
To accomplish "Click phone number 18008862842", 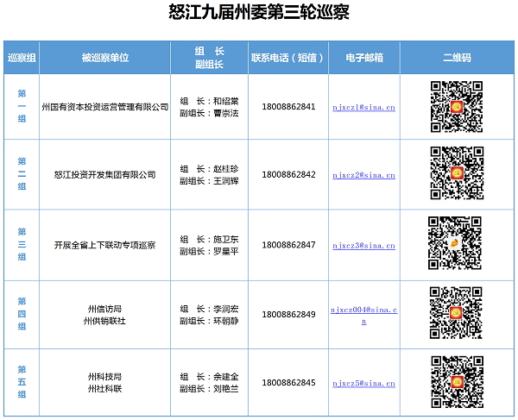I will coord(288,175).
